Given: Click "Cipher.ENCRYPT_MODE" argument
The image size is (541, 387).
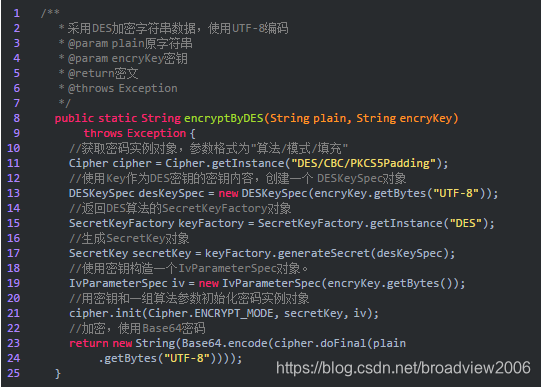Looking at the screenshot, I should 210,314.
